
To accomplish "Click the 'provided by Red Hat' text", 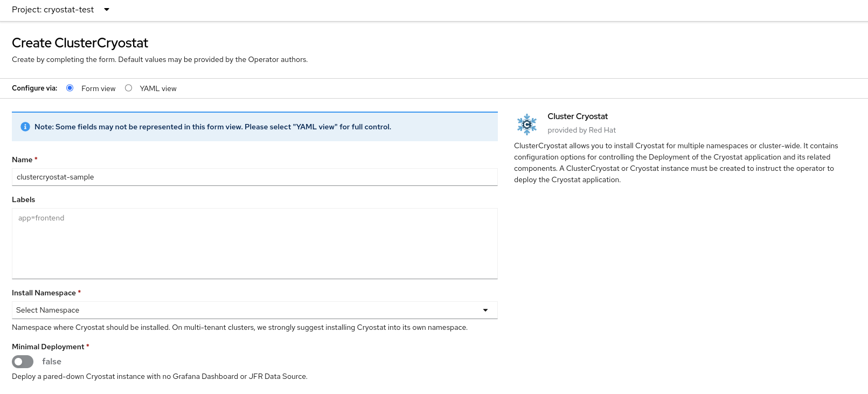I will pyautogui.click(x=581, y=130).
